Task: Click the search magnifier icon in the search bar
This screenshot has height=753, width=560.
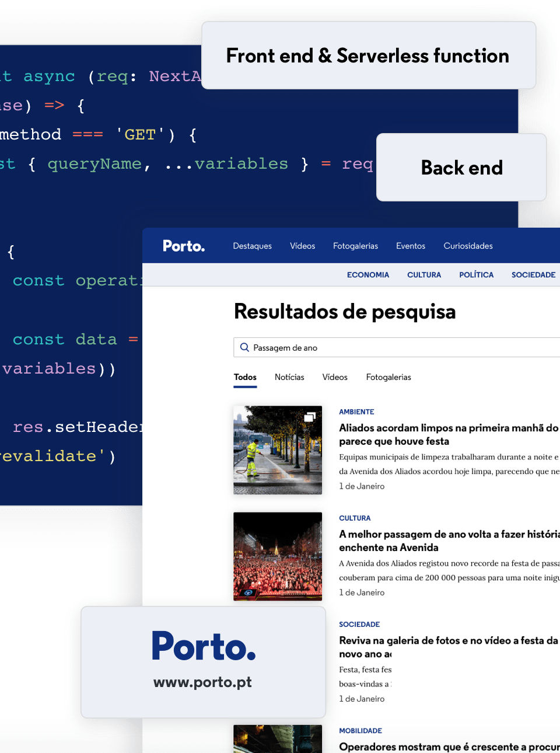Action: tap(245, 347)
